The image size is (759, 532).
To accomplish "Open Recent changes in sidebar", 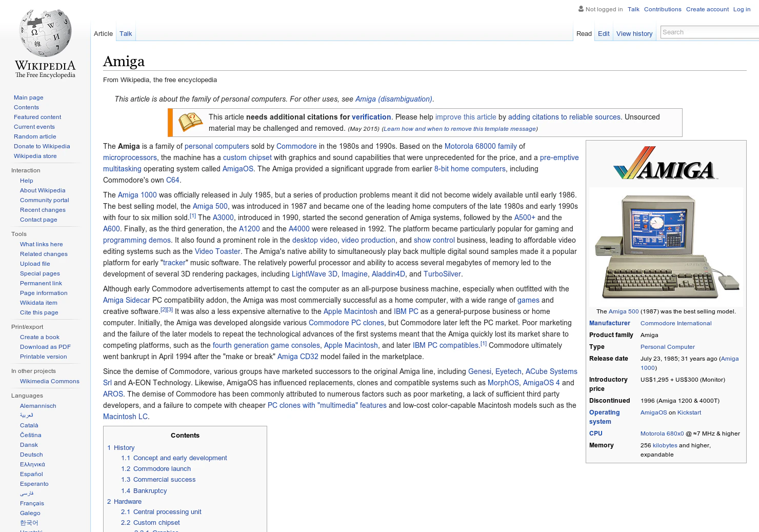I will (43, 210).
